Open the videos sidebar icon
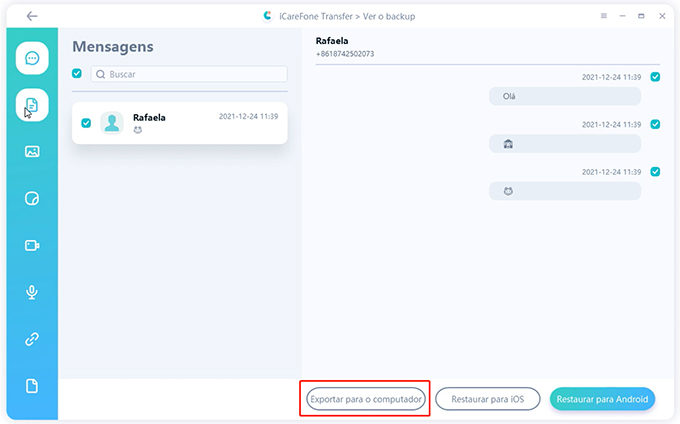Screen dimensions: 680x424 click(x=32, y=245)
